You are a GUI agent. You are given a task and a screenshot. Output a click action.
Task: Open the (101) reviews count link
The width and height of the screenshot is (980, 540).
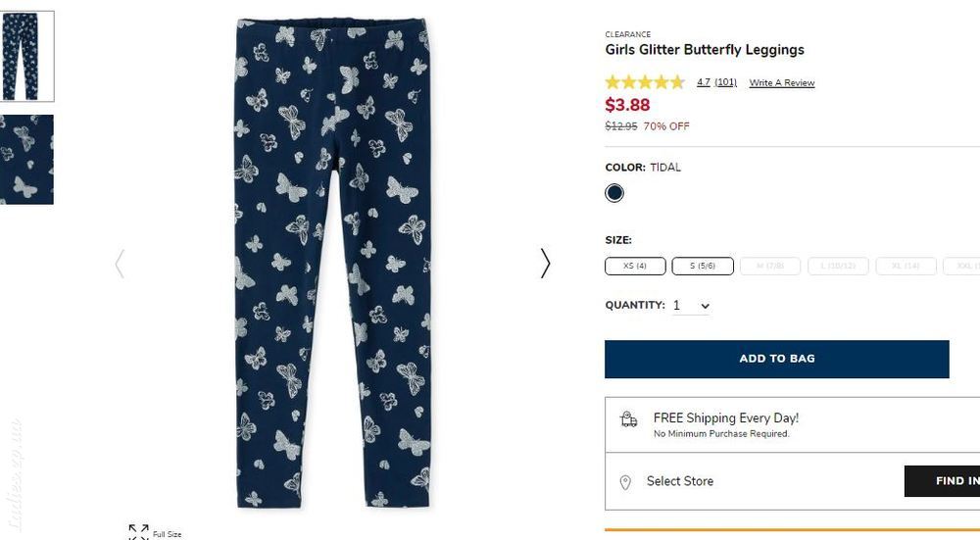click(725, 82)
